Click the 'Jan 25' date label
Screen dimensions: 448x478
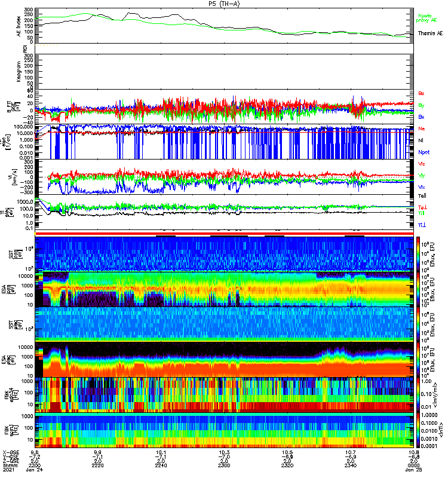(x=413, y=470)
